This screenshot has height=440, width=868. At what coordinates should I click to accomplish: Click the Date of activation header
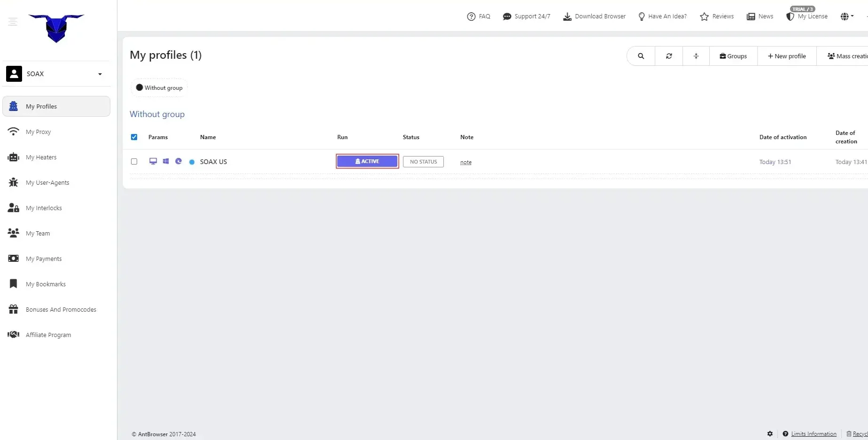tap(783, 137)
